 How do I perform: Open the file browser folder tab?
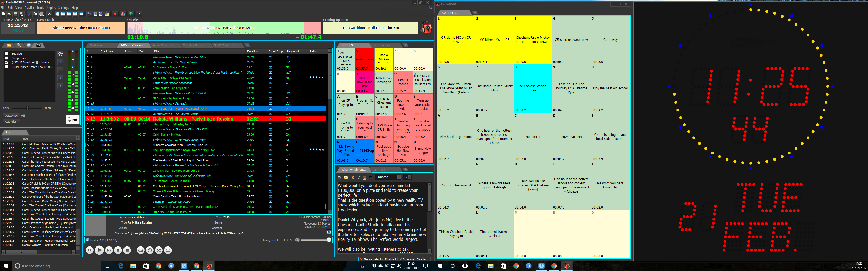(9, 45)
